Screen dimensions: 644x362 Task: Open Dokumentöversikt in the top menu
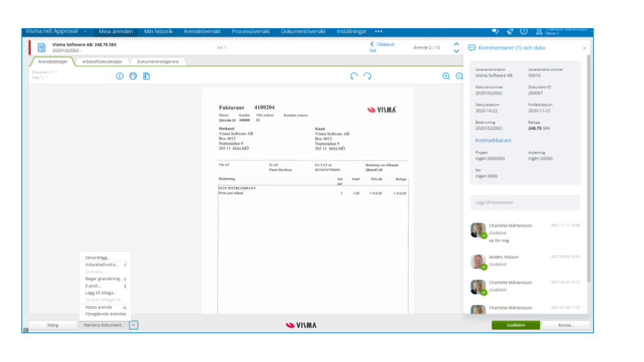coord(303,32)
